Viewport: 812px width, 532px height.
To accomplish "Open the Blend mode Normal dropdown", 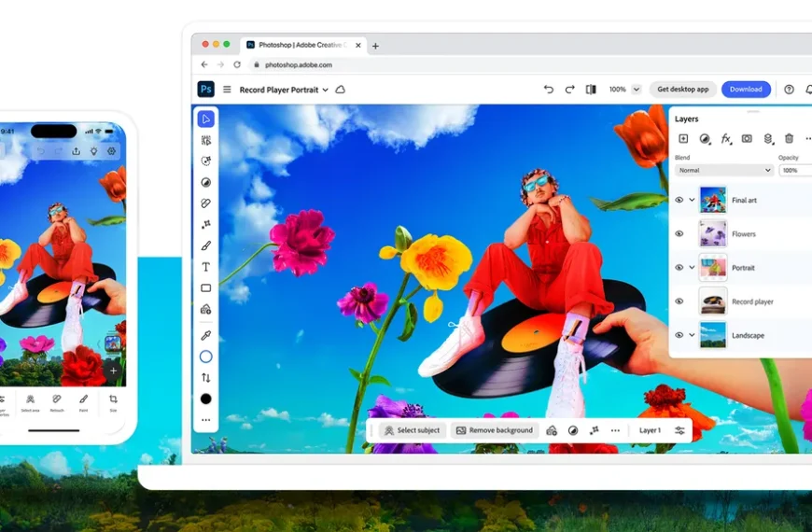I will pyautogui.click(x=724, y=170).
